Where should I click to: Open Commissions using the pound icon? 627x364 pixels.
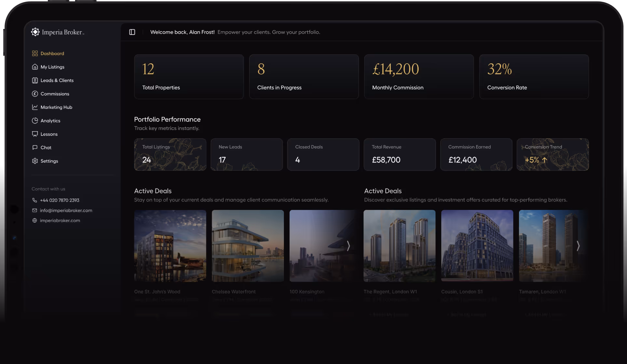(x=35, y=94)
